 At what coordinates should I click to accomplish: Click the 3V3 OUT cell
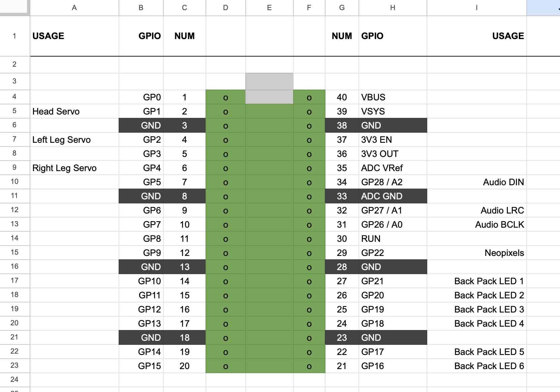[x=393, y=154]
